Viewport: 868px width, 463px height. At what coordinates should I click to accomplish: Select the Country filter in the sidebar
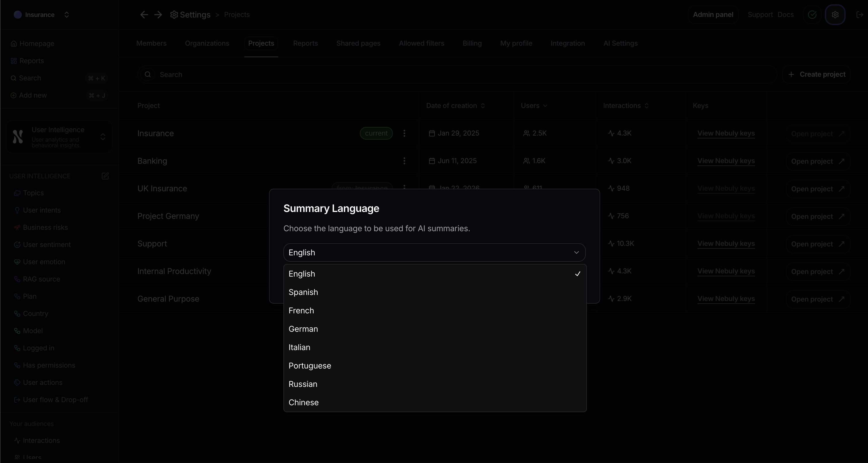pyautogui.click(x=35, y=313)
